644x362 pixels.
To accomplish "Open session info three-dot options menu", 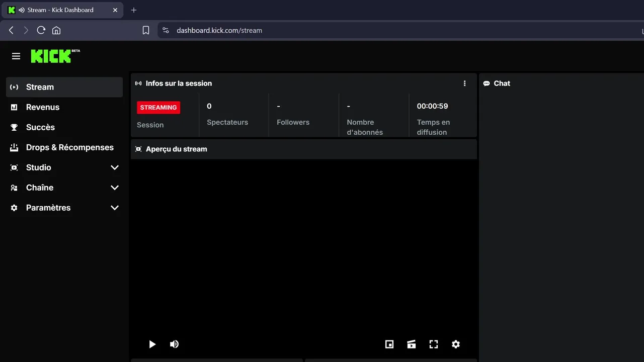I will (x=464, y=83).
